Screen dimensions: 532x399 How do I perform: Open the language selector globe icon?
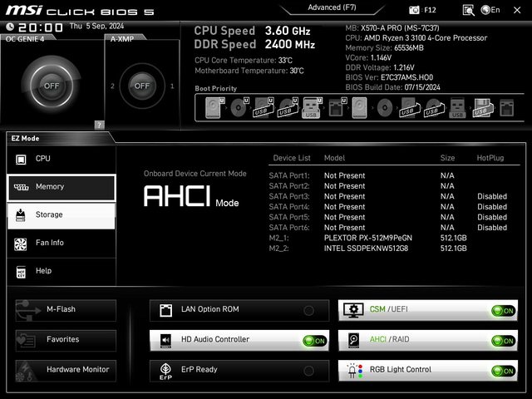pos(486,10)
